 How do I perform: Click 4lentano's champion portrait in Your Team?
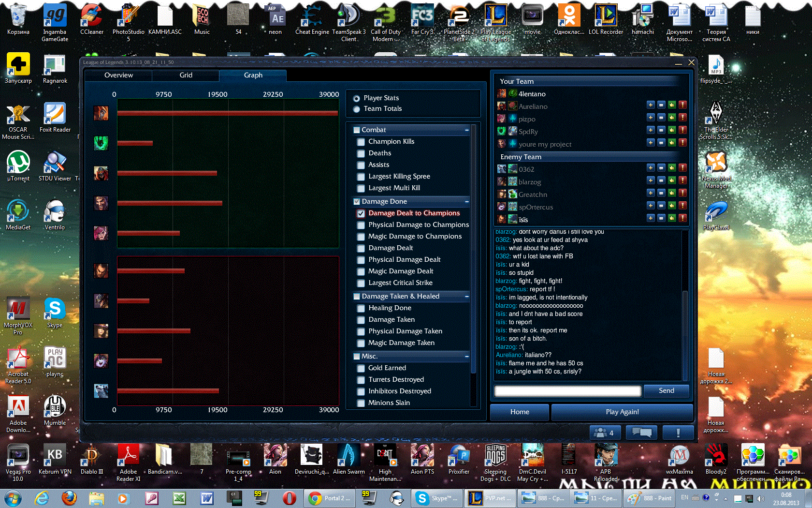click(x=502, y=93)
